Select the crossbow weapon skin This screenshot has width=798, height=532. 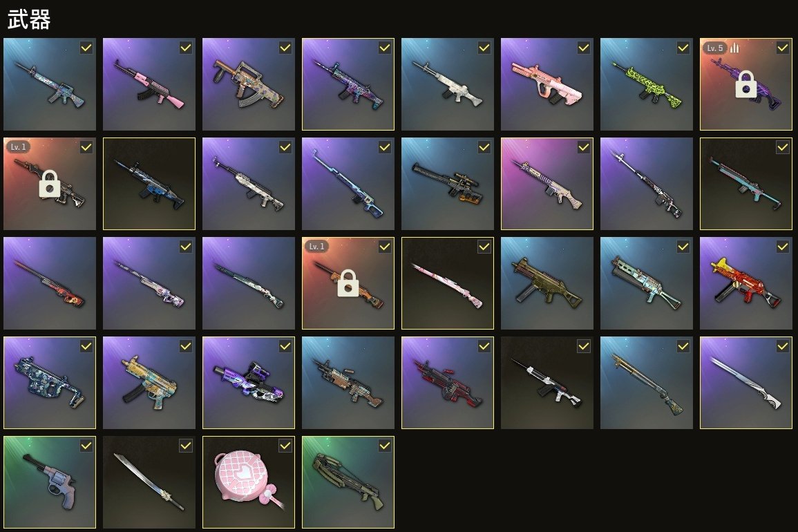348,482
